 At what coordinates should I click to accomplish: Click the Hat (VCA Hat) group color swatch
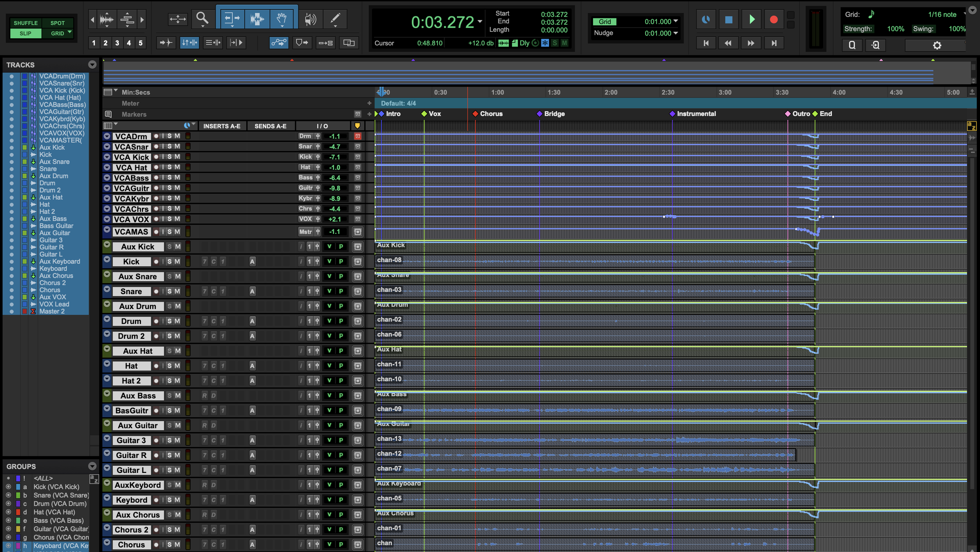(x=18, y=512)
